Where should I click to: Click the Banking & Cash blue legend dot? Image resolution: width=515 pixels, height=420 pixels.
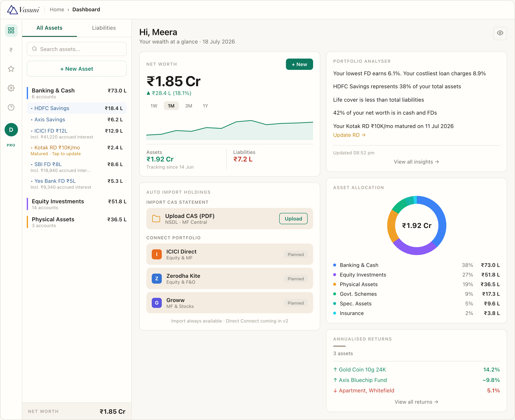click(335, 265)
